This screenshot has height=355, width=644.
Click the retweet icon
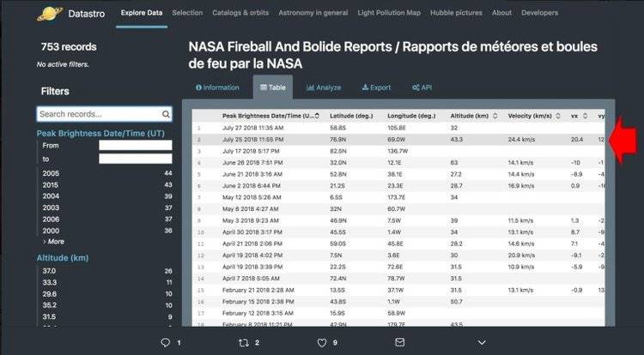tap(244, 342)
